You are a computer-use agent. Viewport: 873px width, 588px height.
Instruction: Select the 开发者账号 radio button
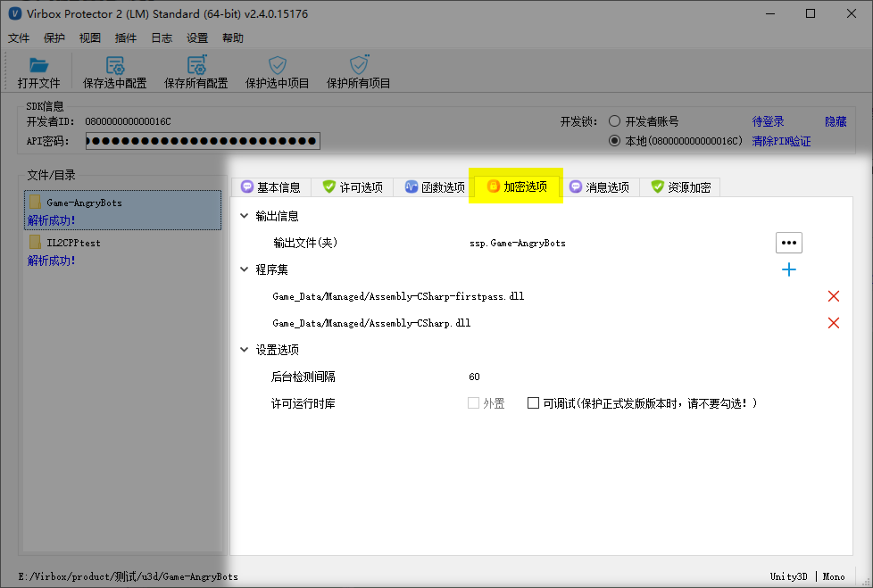click(x=614, y=121)
